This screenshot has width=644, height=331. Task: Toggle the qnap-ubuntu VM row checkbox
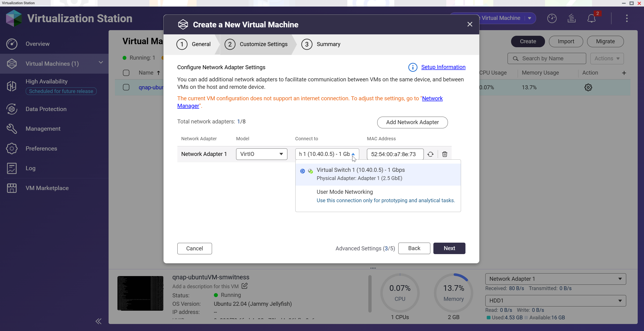[x=126, y=87]
